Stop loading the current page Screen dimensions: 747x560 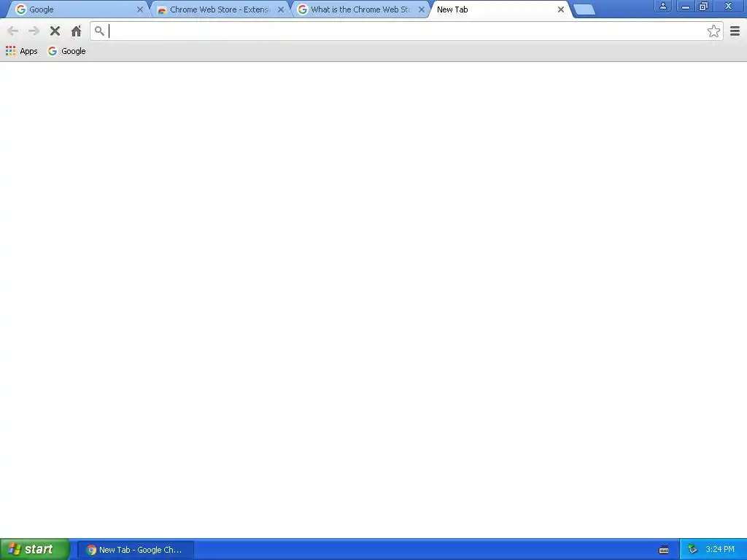[55, 31]
